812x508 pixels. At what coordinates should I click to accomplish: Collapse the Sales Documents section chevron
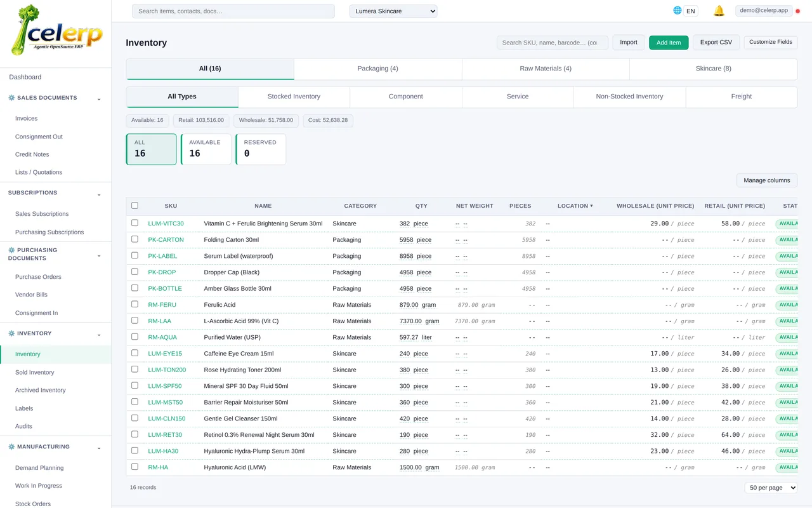[x=99, y=98]
